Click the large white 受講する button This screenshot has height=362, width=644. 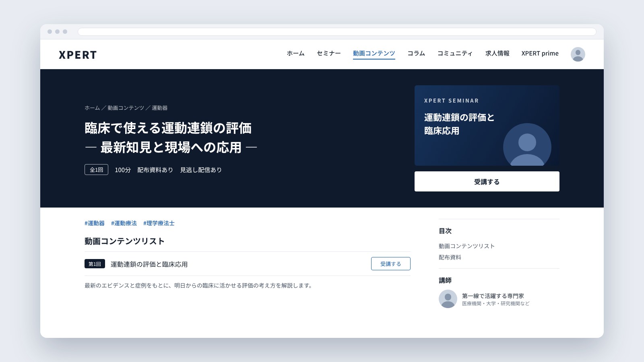coord(487,181)
